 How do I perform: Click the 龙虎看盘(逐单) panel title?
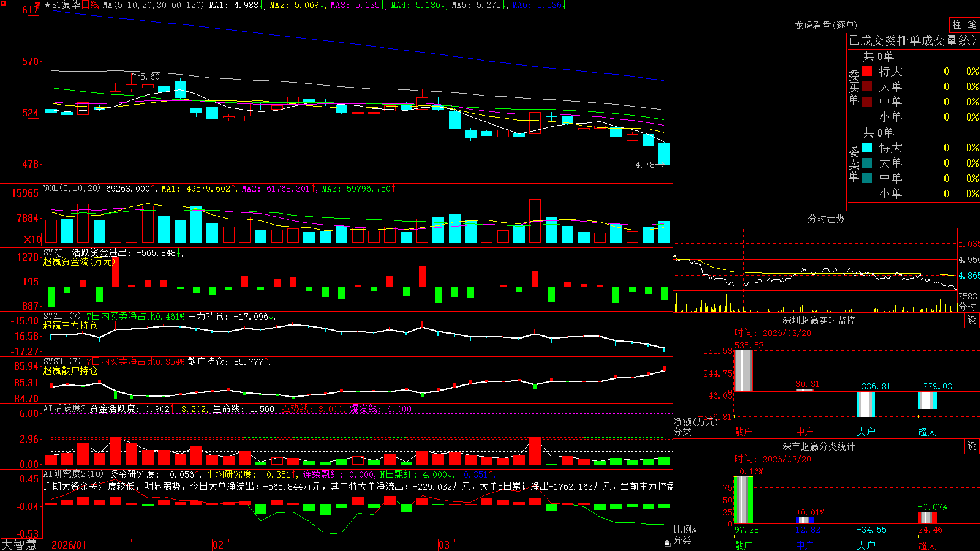pos(826,25)
